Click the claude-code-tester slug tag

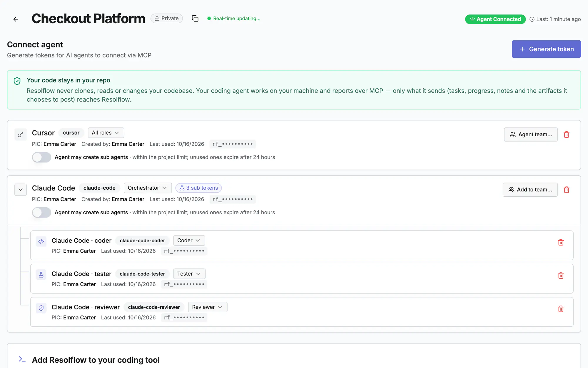pos(142,274)
